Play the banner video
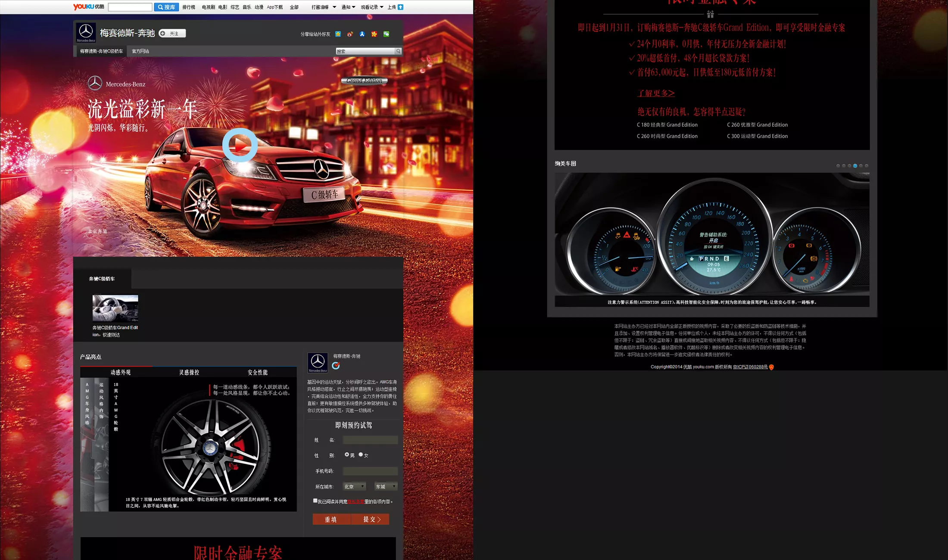Viewport: 948px width, 560px height. click(240, 145)
